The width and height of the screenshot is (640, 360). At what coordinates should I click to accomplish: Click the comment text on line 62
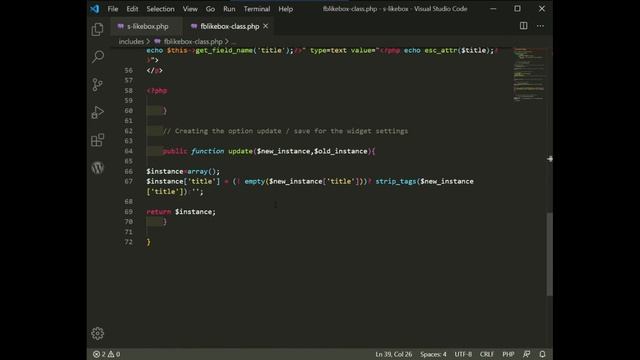(x=285, y=131)
